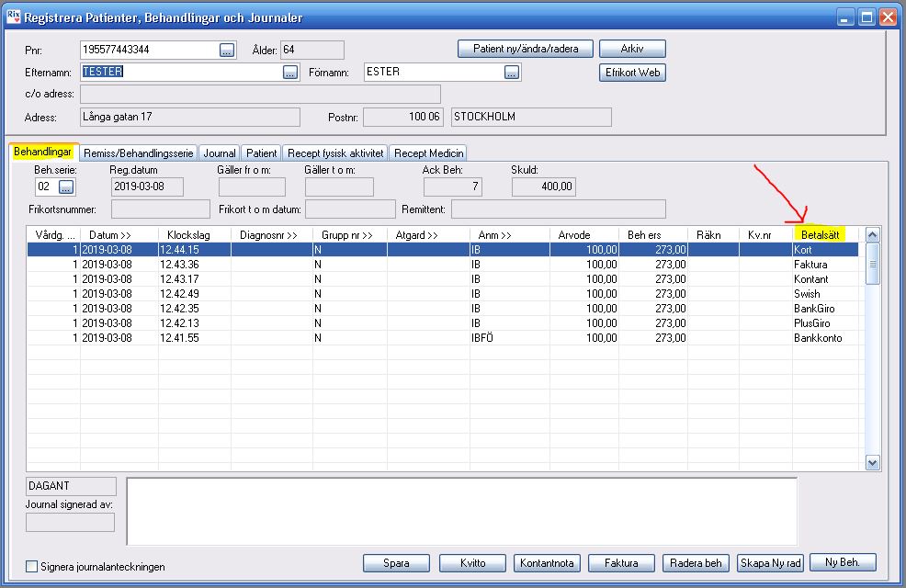
Task: Click the Postnr field 100 06
Action: [402, 117]
